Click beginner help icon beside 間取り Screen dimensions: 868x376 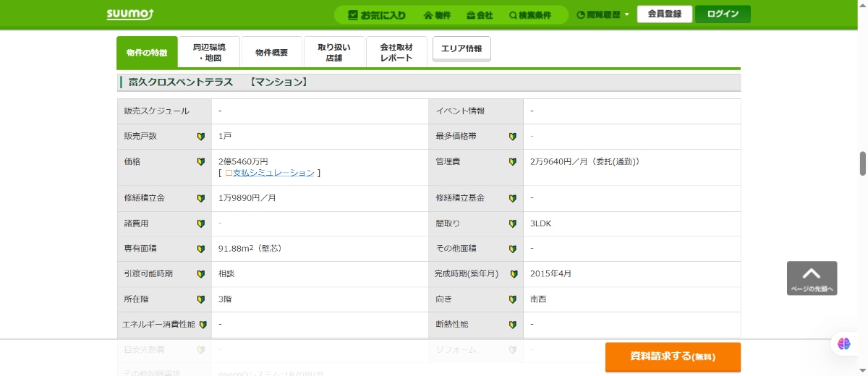click(x=512, y=224)
